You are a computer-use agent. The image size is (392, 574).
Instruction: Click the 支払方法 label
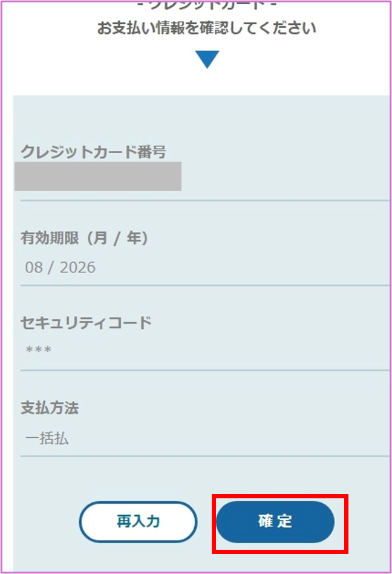50,408
